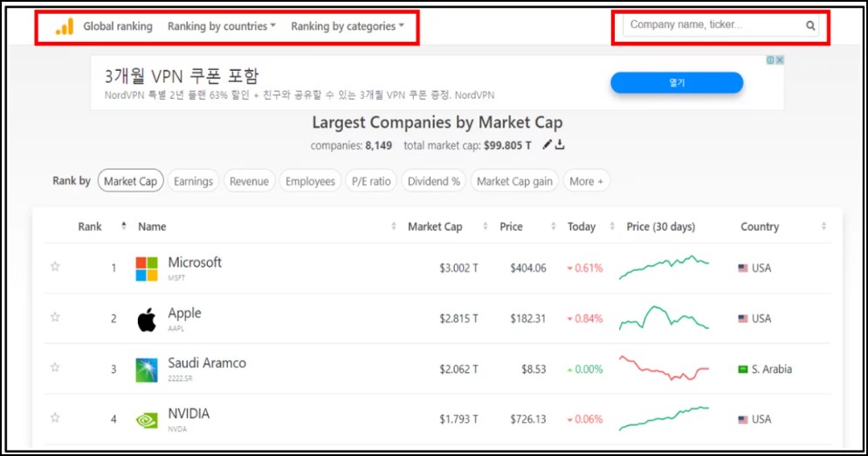Image resolution: width=868 pixels, height=456 pixels.
Task: Sort by Today column arrows
Action: click(611, 226)
